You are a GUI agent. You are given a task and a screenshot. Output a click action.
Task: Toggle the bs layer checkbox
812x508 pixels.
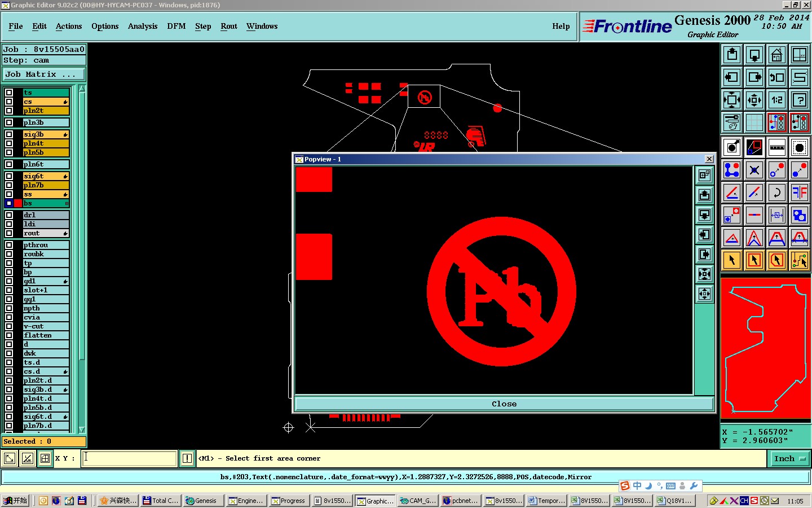(9, 203)
